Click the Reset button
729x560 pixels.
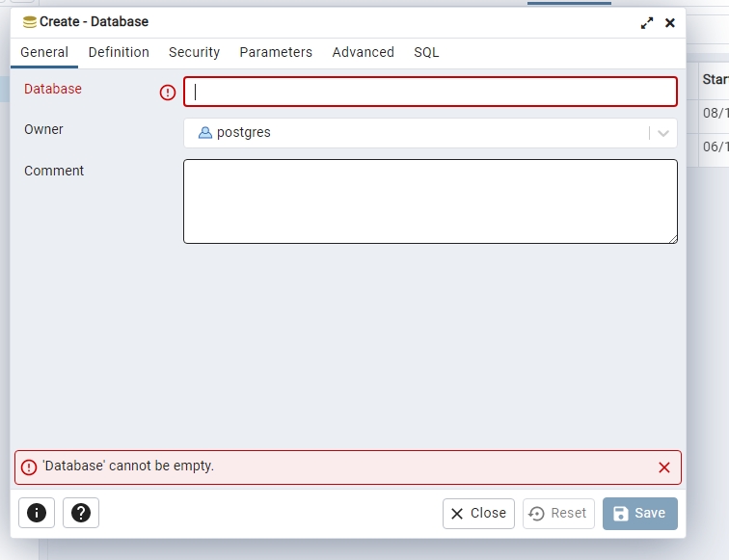(x=558, y=514)
